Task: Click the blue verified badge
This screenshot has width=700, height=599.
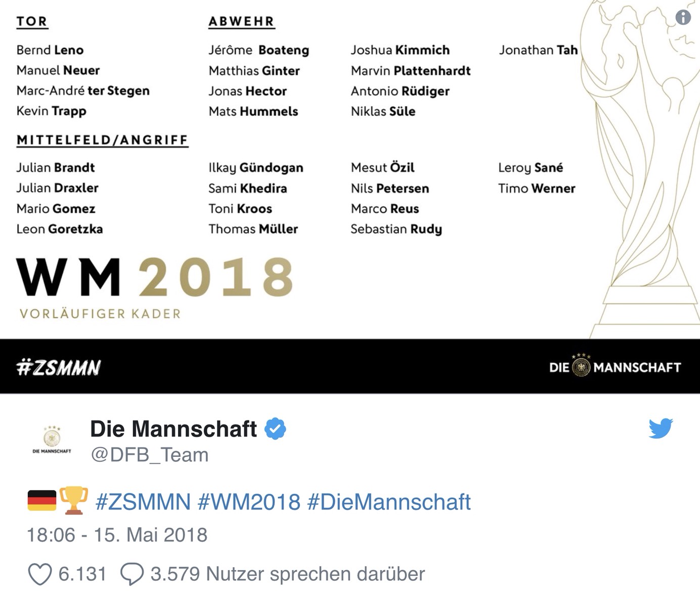Action: (x=275, y=429)
